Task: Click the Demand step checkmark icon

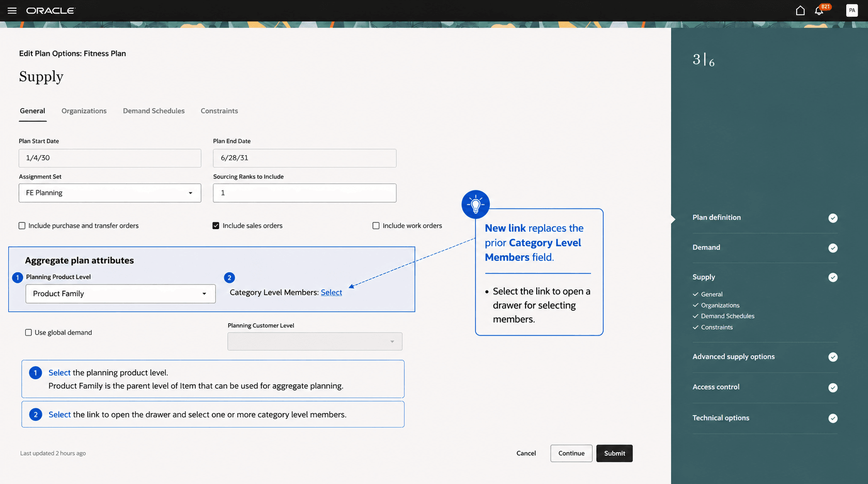Action: click(833, 248)
